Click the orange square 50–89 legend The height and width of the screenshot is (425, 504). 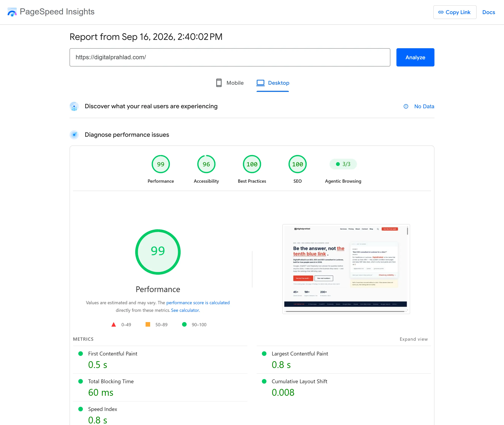click(x=157, y=325)
